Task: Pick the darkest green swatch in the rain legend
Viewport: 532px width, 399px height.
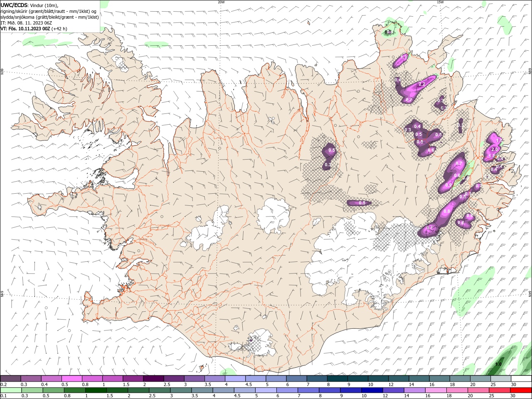Action: point(96,390)
